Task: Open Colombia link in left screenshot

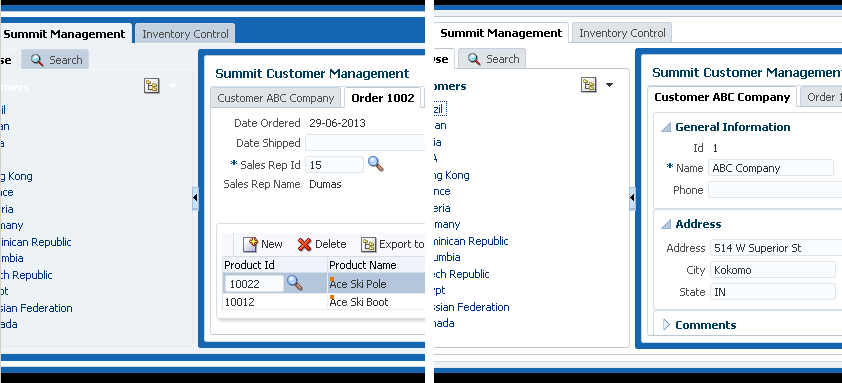Action: click(x=12, y=258)
